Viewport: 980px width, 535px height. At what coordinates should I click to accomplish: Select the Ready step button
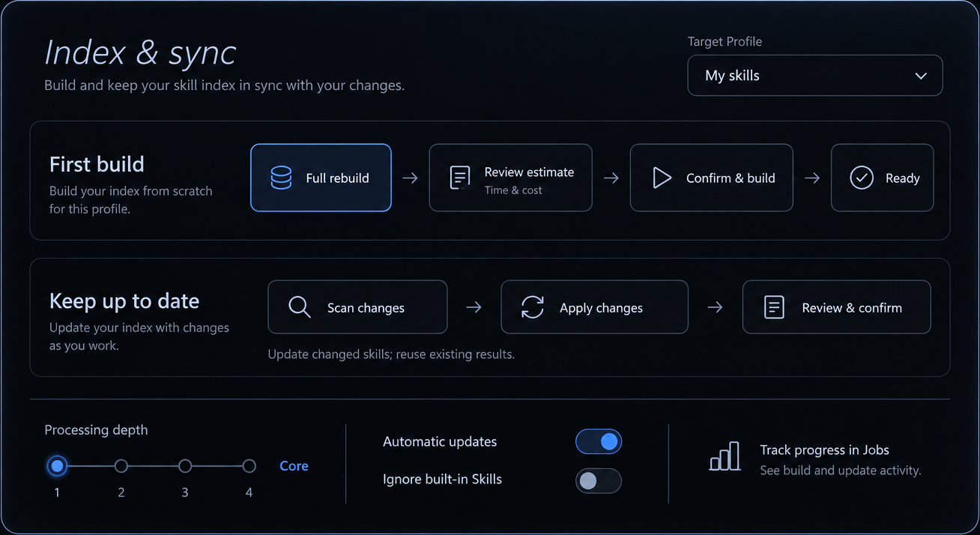click(x=883, y=178)
